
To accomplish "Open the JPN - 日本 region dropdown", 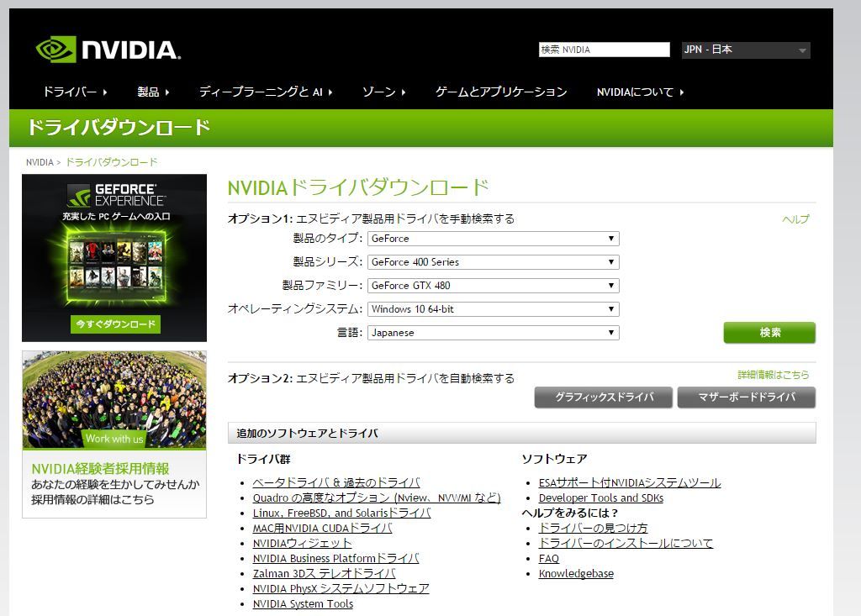I will [x=746, y=50].
